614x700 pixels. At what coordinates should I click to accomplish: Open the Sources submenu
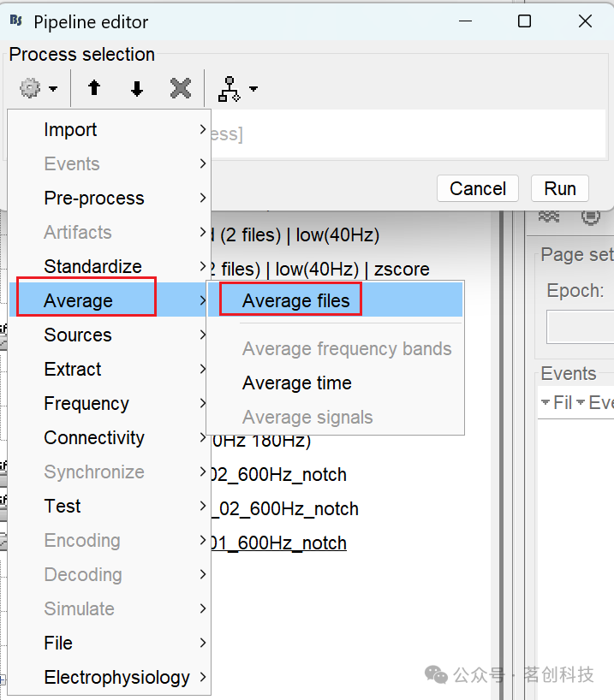(x=110, y=335)
